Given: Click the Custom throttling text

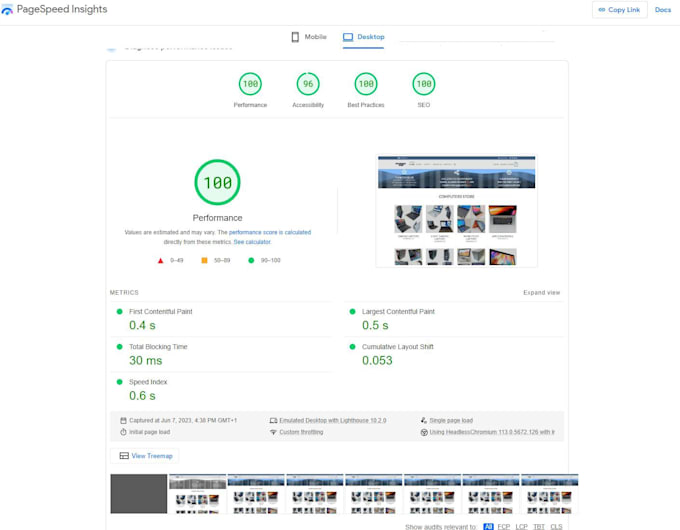Looking at the screenshot, I should point(301,432).
